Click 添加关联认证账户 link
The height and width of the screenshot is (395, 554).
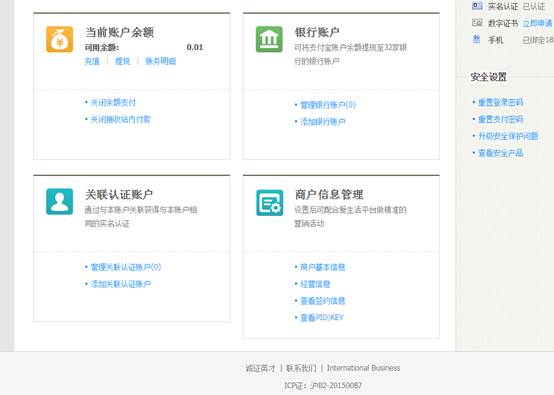(120, 284)
